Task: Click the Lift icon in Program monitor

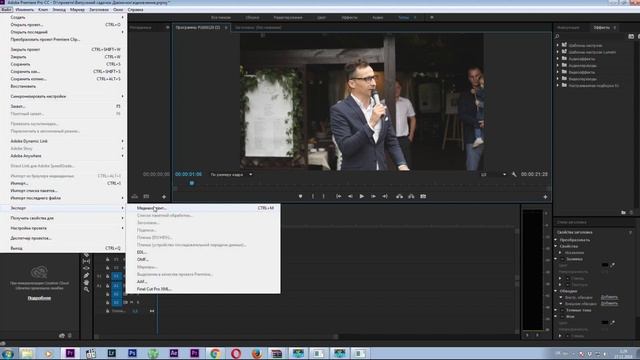Action: pyautogui.click(x=400, y=196)
